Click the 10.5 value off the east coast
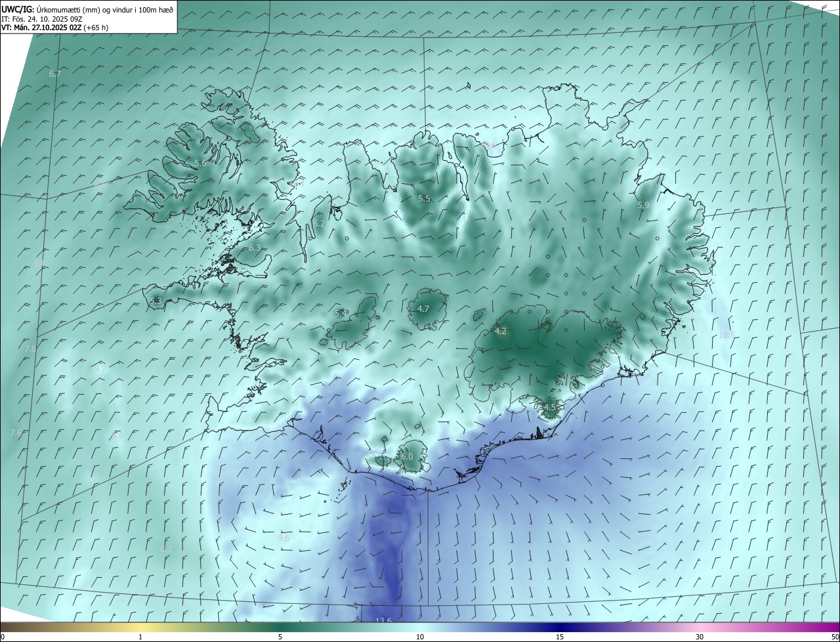 pos(726,335)
